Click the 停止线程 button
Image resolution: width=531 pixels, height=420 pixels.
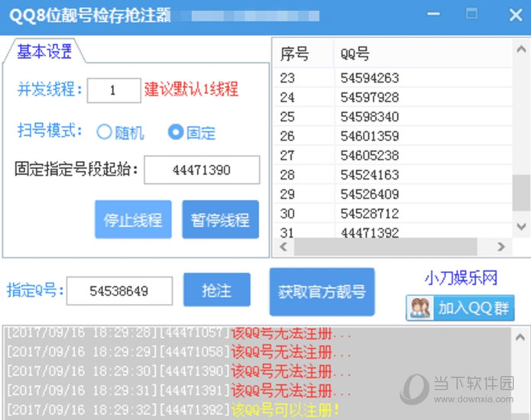click(133, 220)
